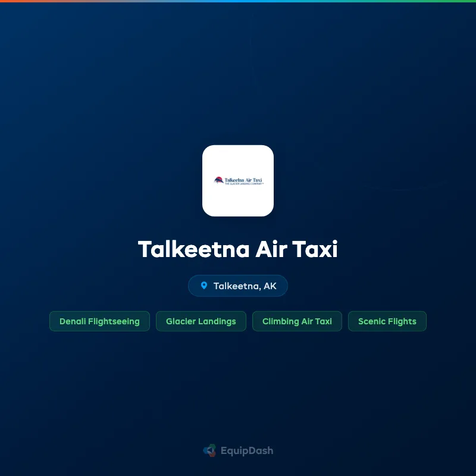Click the blue location pin icon
The width and height of the screenshot is (476, 476).
tap(204, 286)
